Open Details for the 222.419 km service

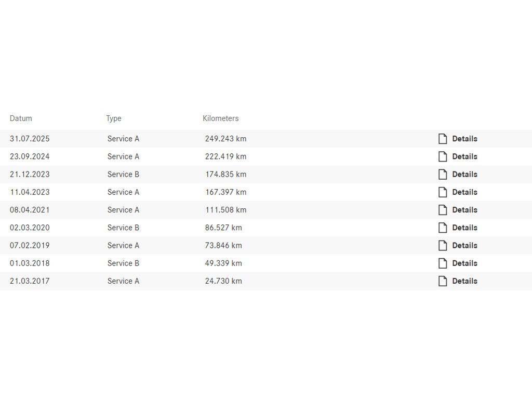[x=464, y=156]
